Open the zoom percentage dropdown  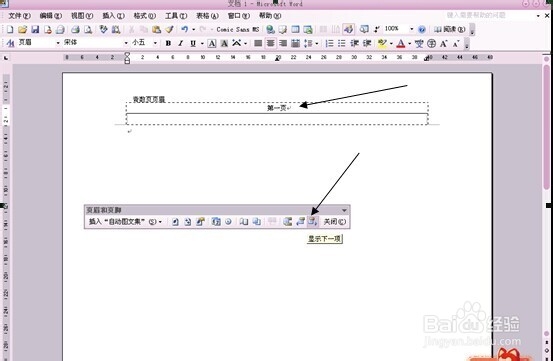tap(411, 29)
